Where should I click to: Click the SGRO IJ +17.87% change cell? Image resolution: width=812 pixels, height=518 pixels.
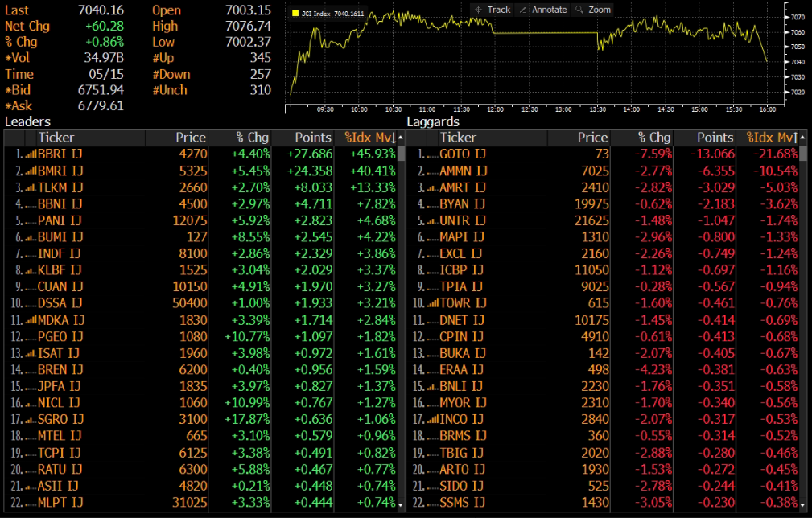pos(247,419)
